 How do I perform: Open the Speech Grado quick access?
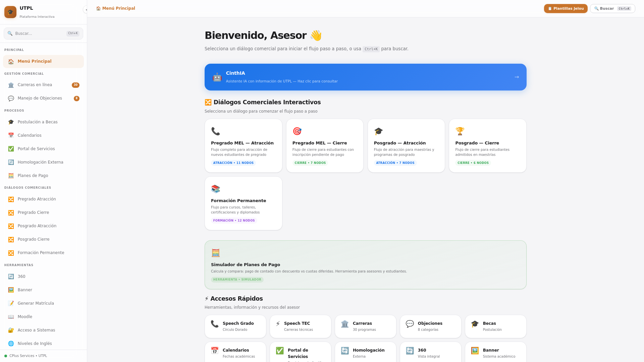click(x=235, y=326)
